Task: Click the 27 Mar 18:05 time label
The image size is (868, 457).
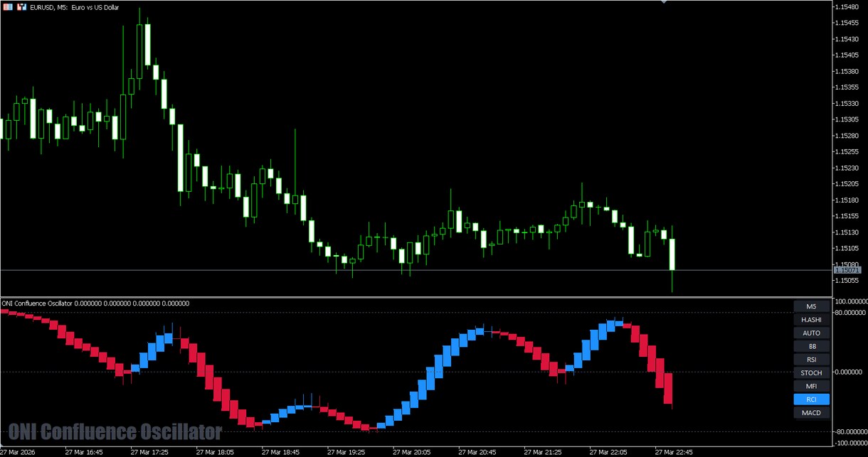Action: pos(215,451)
